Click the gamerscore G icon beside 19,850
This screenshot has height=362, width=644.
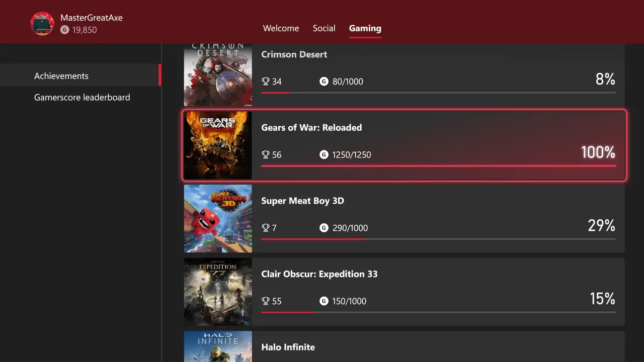pyautogui.click(x=64, y=30)
